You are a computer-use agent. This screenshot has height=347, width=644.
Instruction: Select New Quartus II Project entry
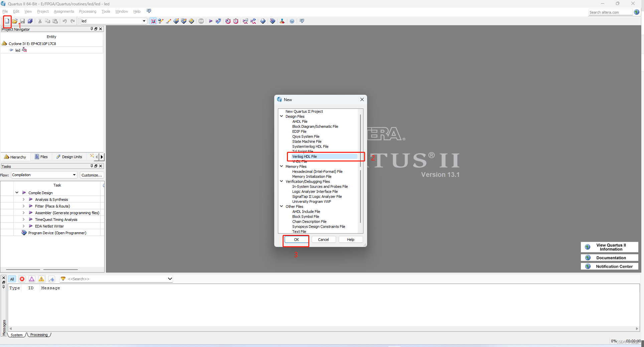click(304, 111)
